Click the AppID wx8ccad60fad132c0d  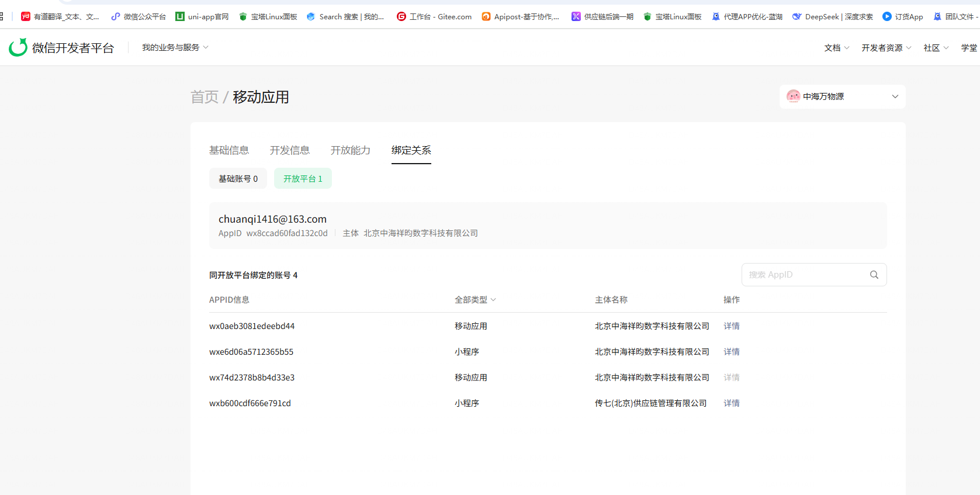coord(287,233)
